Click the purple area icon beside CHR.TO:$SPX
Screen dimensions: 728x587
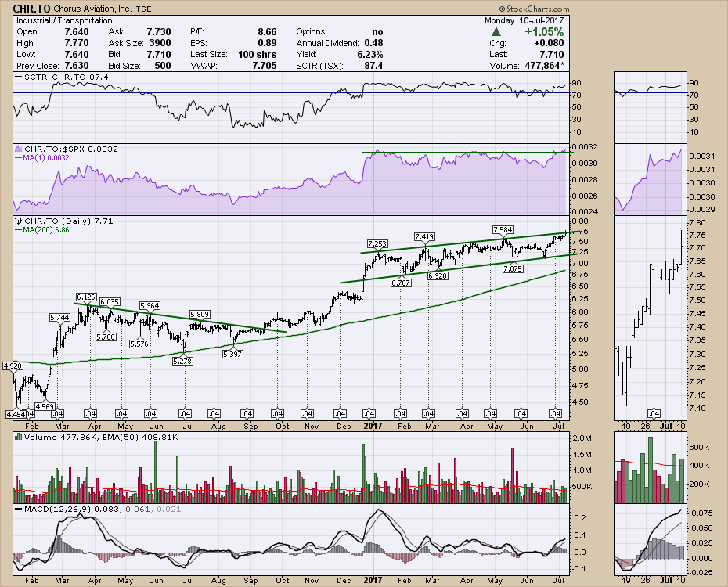tap(19, 149)
